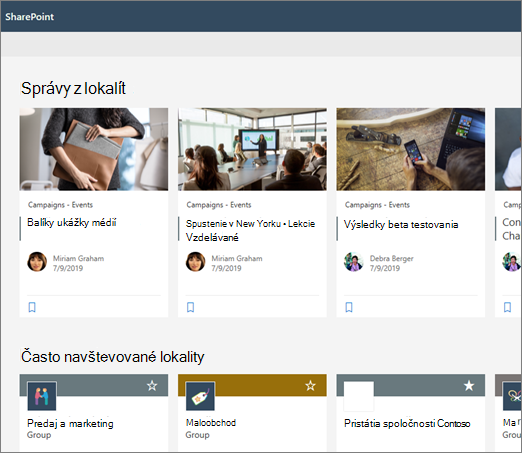Toggle the follow star on Maloobchod site
This screenshot has height=453, width=522.
click(x=310, y=386)
